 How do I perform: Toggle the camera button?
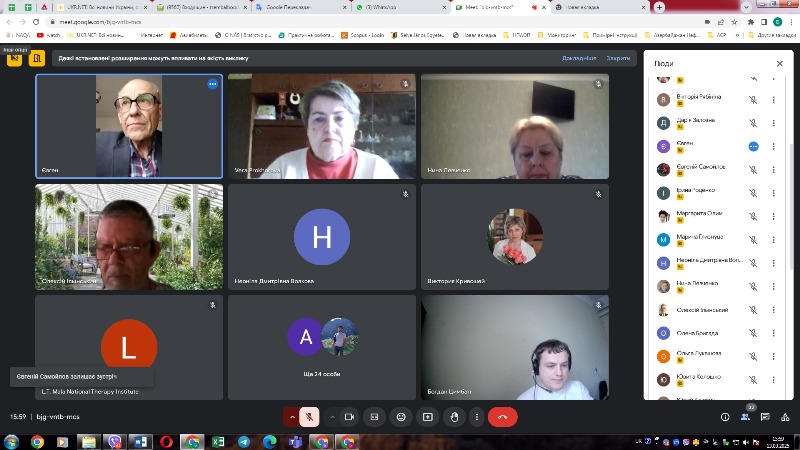pyautogui.click(x=349, y=417)
